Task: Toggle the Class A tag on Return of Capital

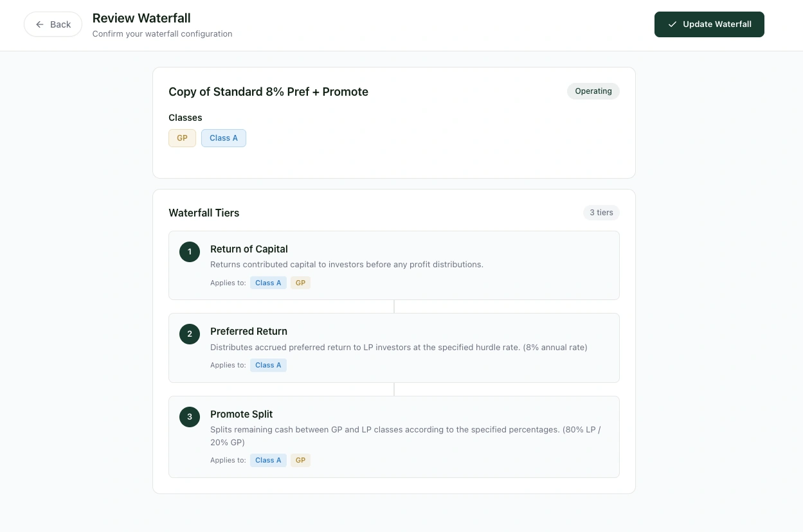Action: (268, 283)
